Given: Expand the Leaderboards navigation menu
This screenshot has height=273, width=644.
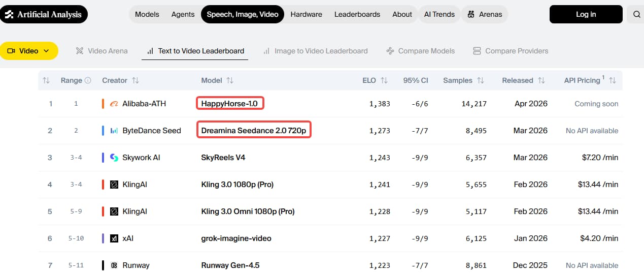Looking at the screenshot, I should [x=357, y=14].
